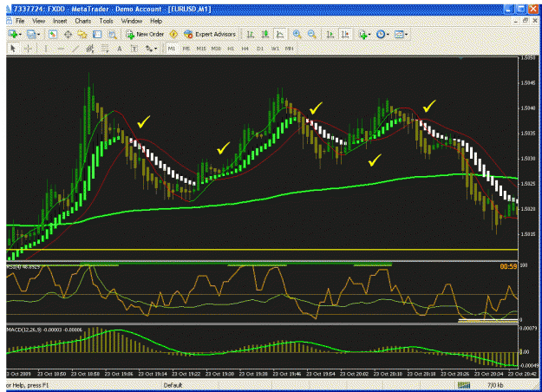
Task: Minimize the inner chart window
Action: [516, 21]
